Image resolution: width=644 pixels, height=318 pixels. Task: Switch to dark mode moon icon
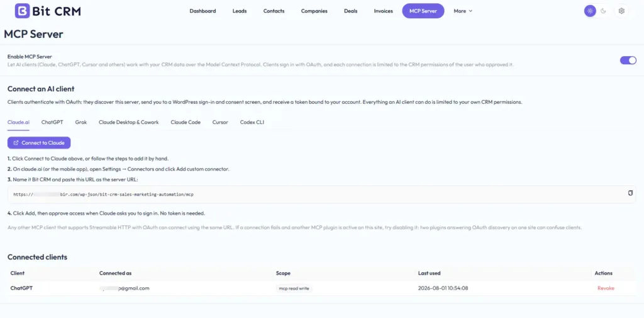click(603, 11)
